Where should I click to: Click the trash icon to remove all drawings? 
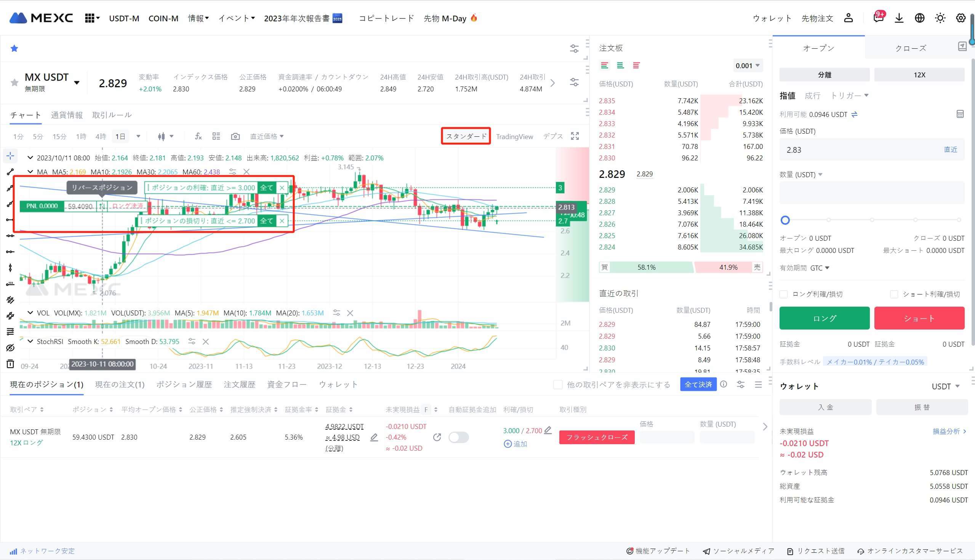pyautogui.click(x=10, y=364)
